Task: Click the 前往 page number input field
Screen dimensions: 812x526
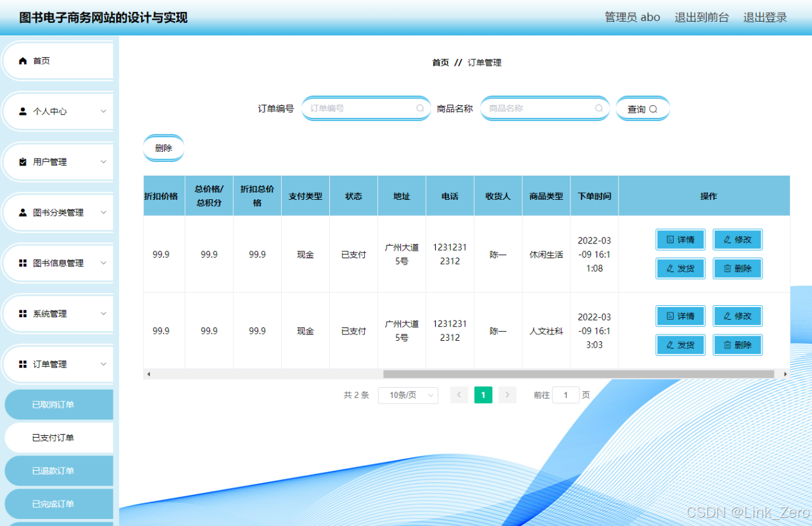Action: pos(565,395)
